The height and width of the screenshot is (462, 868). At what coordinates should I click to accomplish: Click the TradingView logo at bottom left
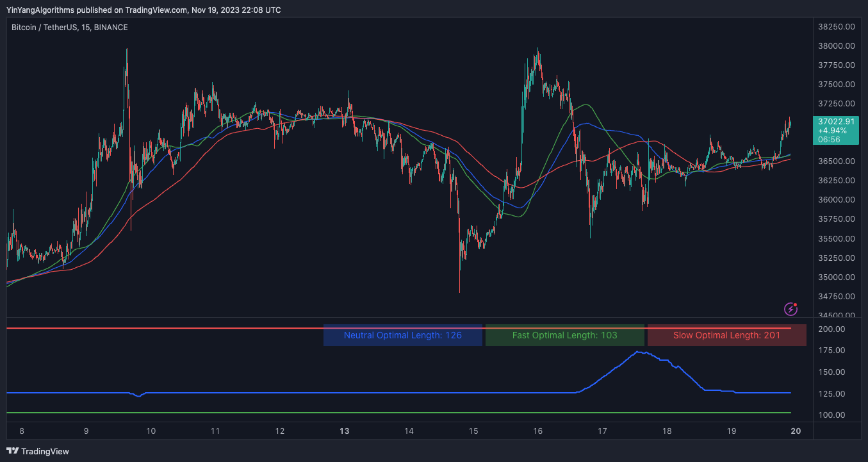click(37, 451)
